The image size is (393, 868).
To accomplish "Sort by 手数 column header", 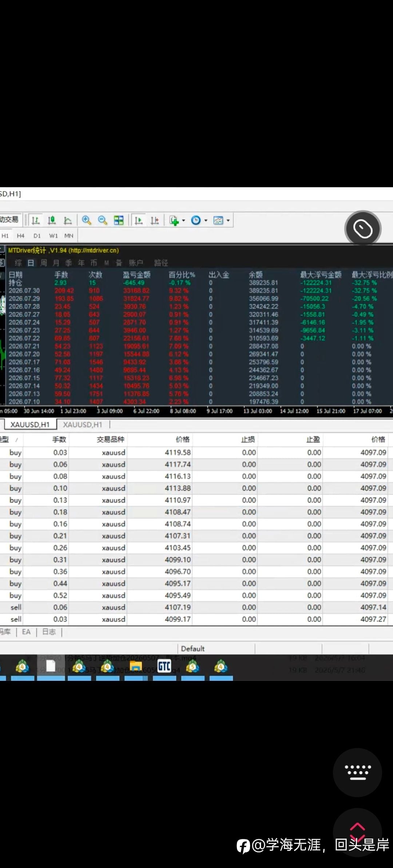I will [x=59, y=439].
